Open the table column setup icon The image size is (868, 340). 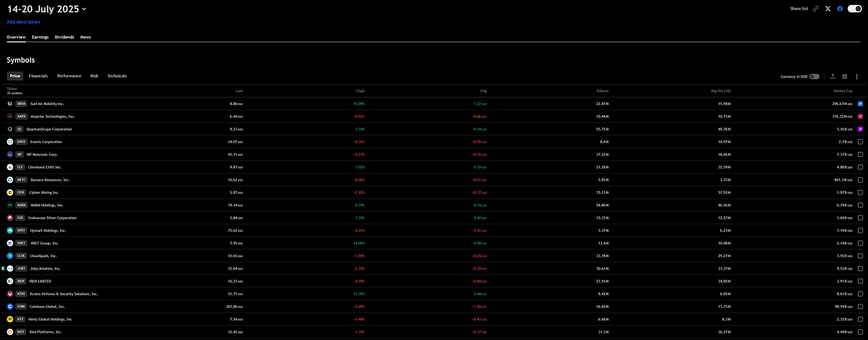pos(845,76)
